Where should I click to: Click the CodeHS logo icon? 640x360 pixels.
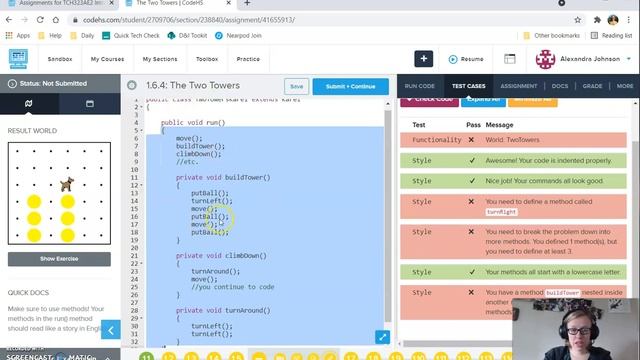pos(18,59)
